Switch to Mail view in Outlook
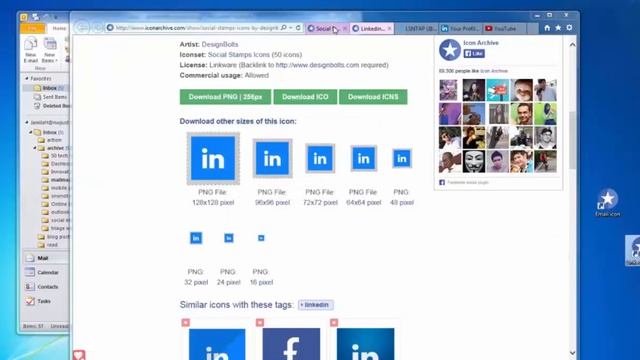Screen dimensions: 640x360 pyautogui.click(x=45, y=258)
